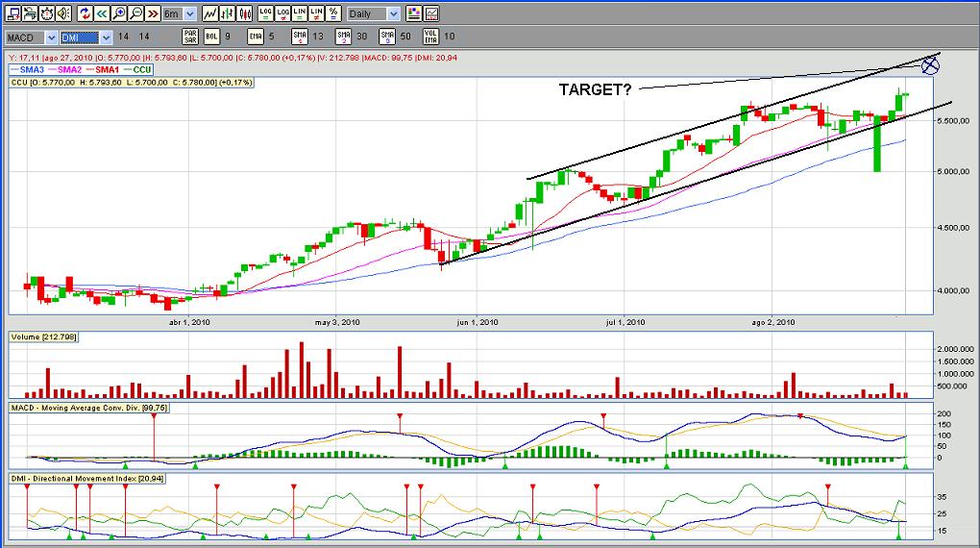The height and width of the screenshot is (548, 980).
Task: Click the zoom in magnifier icon
Action: coord(119,13)
